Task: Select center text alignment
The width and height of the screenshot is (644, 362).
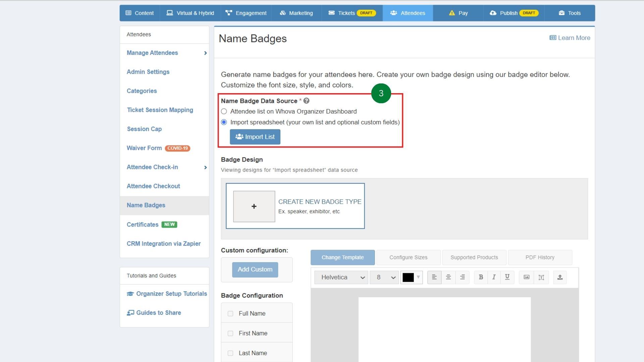Action: (x=448, y=277)
